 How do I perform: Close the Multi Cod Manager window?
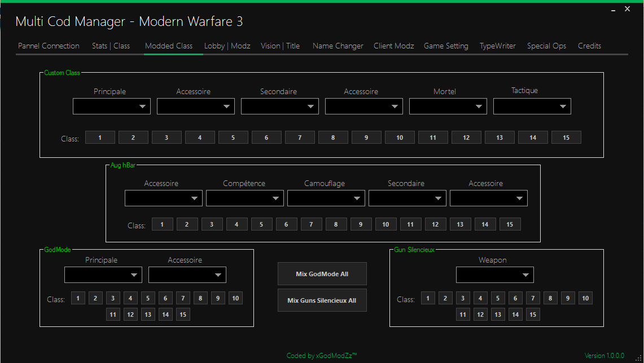tap(627, 8)
